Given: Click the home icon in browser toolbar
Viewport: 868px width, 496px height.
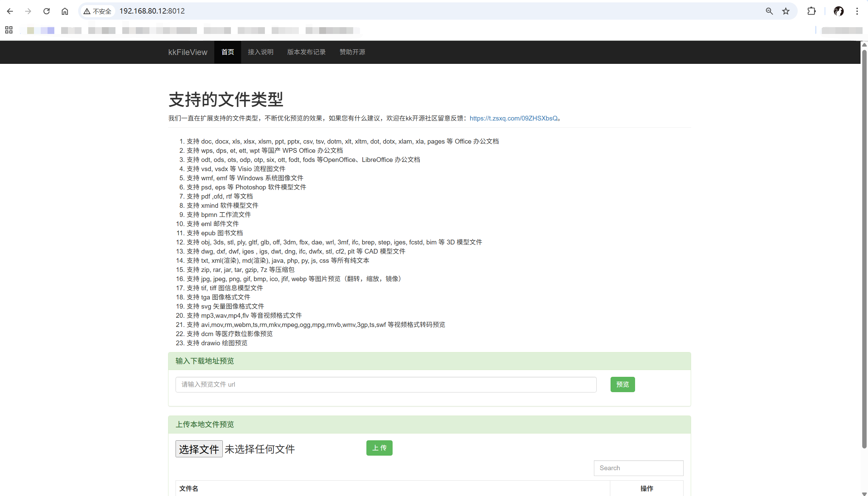Looking at the screenshot, I should coord(65,11).
